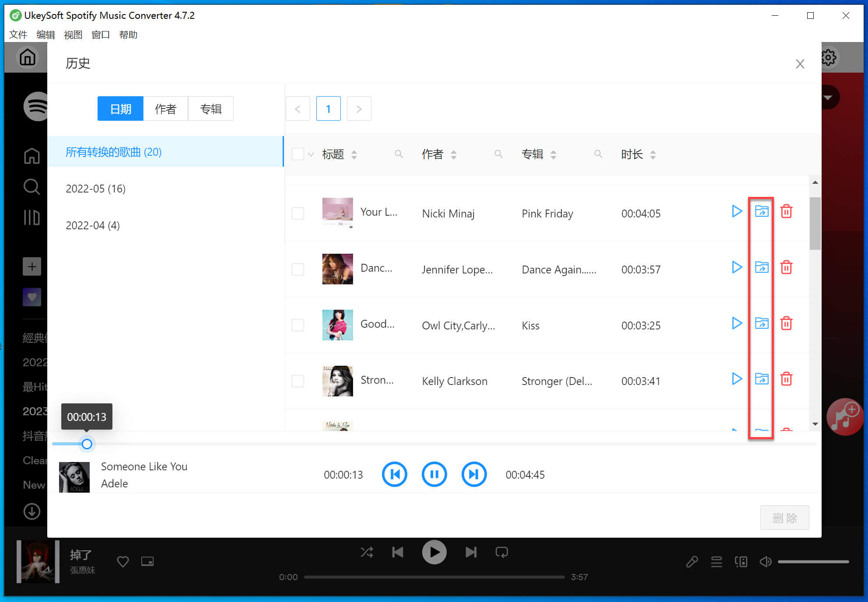Play the Your L... song by Nicki Minaj
This screenshot has height=602, width=868.
tap(737, 211)
